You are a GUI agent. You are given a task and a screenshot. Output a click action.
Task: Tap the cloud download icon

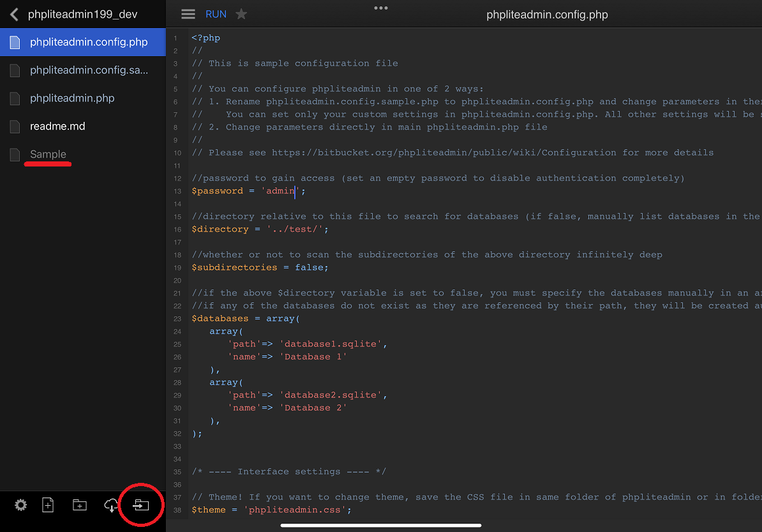(x=111, y=505)
